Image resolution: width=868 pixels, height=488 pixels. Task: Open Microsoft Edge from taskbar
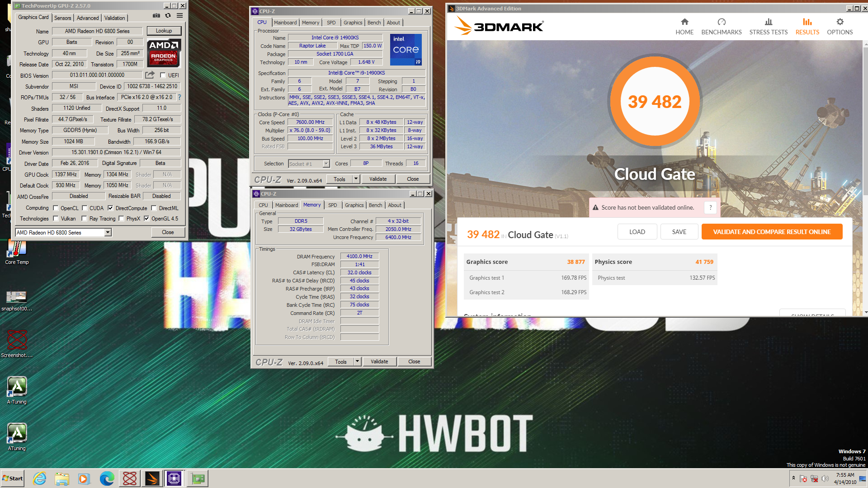(107, 479)
